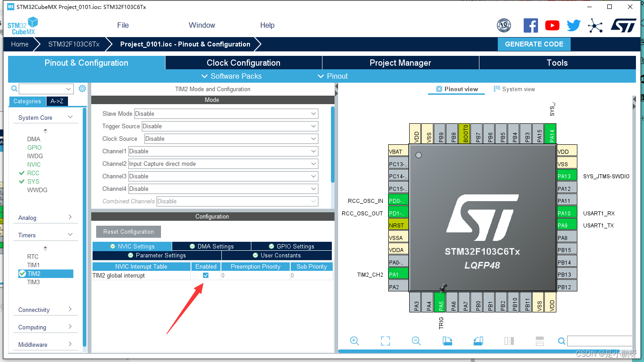This screenshot has width=644, height=362.
Task: Select pin PA5 on the chip
Action: 441,302
